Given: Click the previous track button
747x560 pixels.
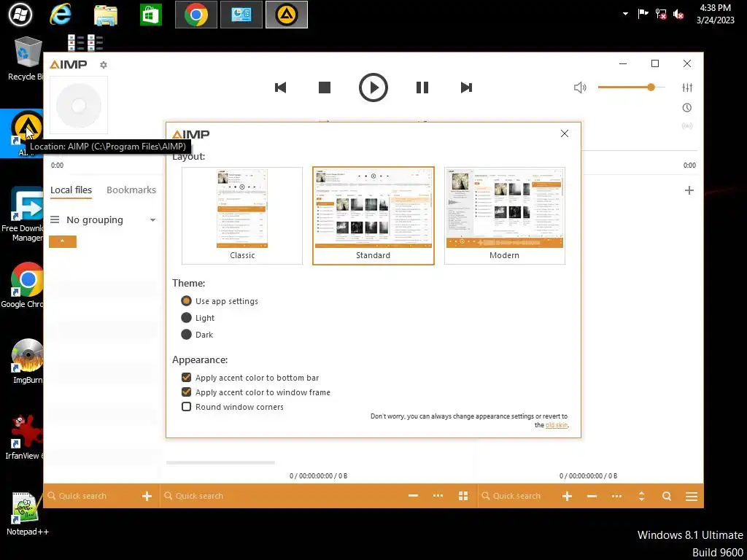Looking at the screenshot, I should coord(281,87).
